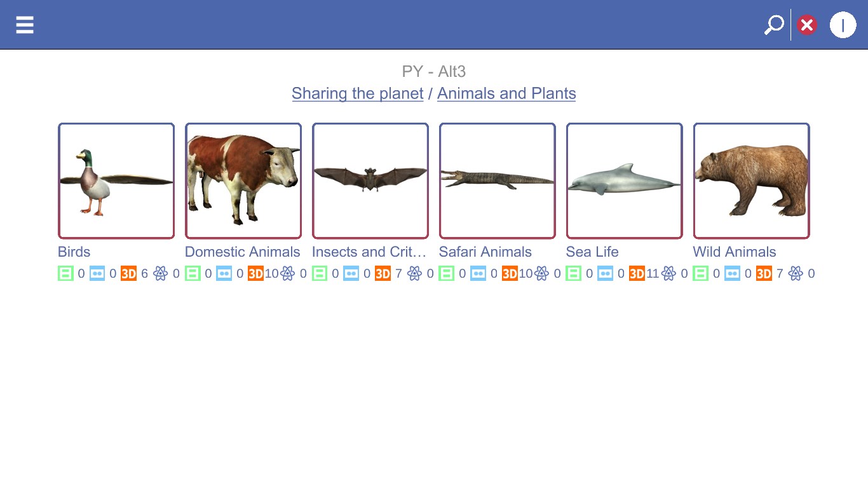Click the Wild Animals bear thumbnail

(x=752, y=181)
